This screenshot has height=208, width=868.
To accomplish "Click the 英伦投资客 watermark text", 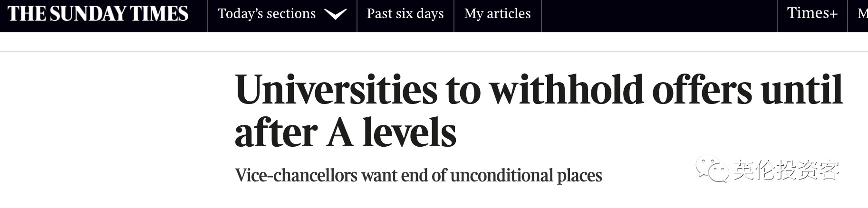I will click(786, 170).
